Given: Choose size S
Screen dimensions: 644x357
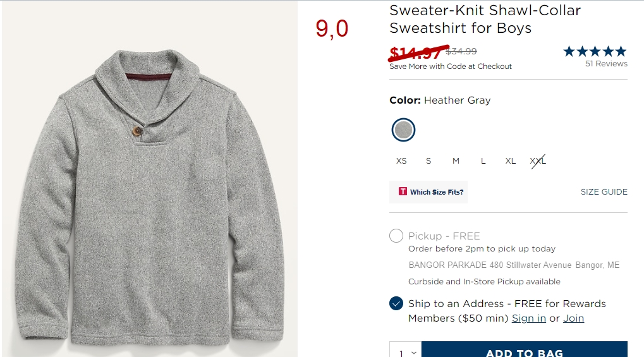Looking at the screenshot, I should (428, 161).
